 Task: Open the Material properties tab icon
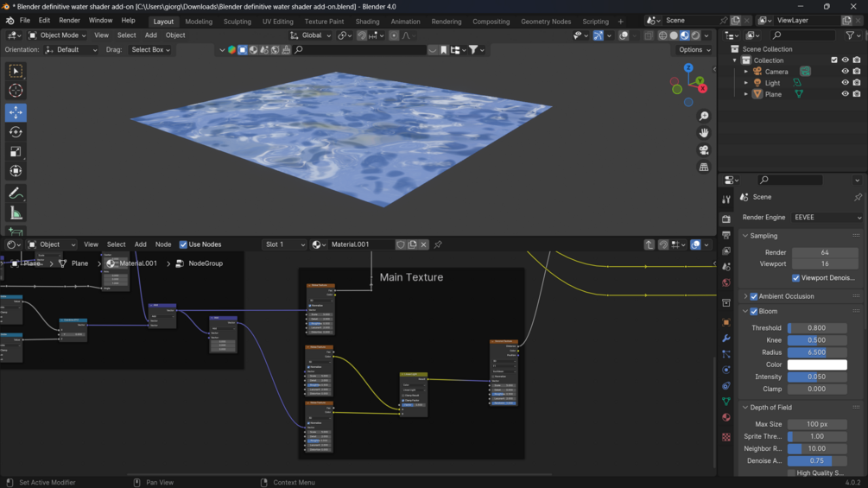pos(726,418)
